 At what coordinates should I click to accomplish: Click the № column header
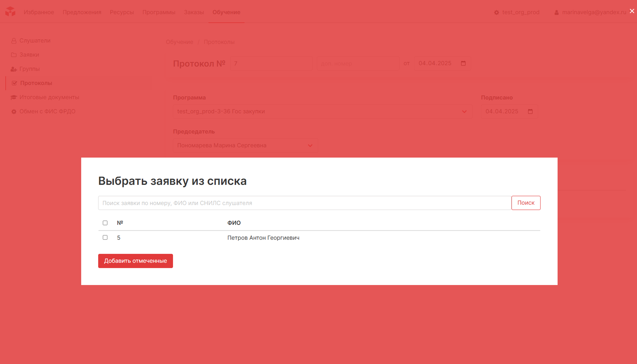click(120, 223)
